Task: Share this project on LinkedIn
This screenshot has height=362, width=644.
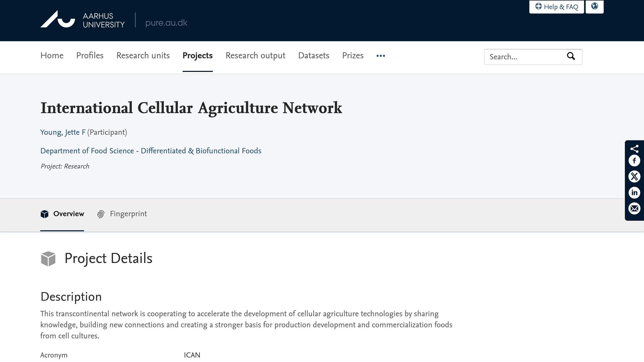Action: [634, 193]
